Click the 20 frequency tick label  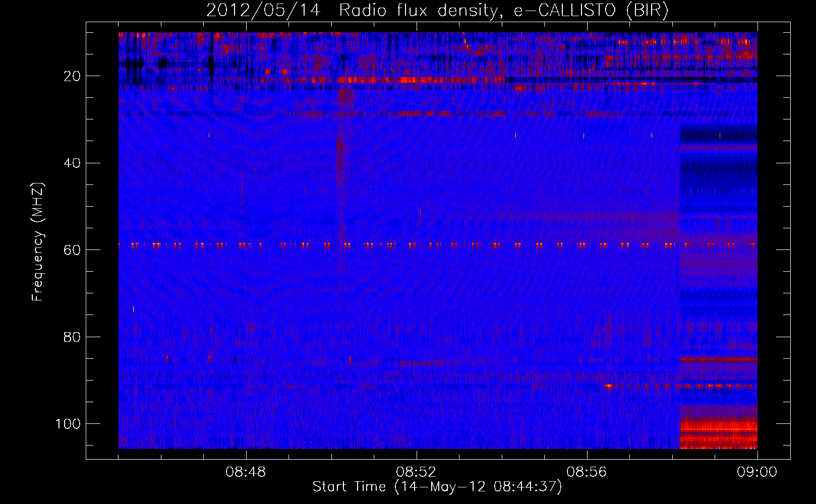point(72,76)
